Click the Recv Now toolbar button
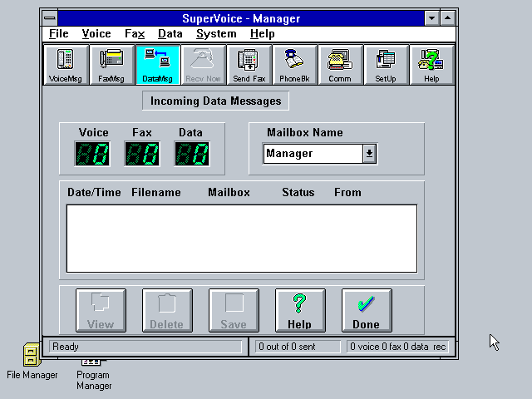 click(x=203, y=65)
